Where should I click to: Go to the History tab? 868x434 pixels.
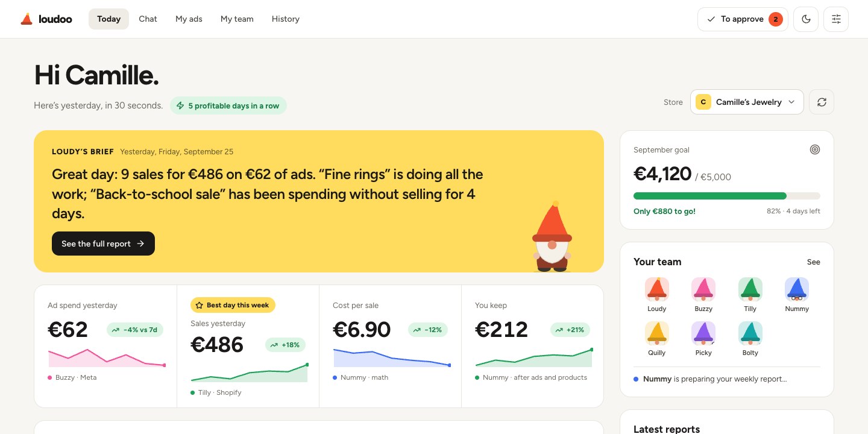tap(286, 19)
